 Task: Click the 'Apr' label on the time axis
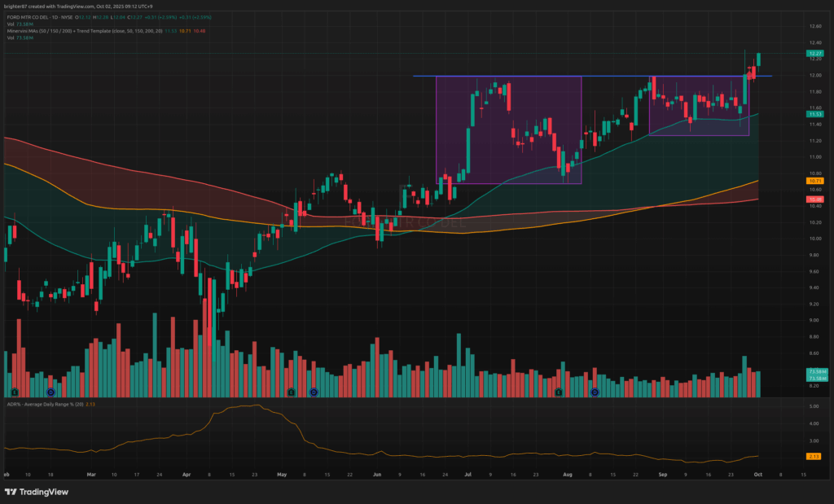click(x=187, y=473)
